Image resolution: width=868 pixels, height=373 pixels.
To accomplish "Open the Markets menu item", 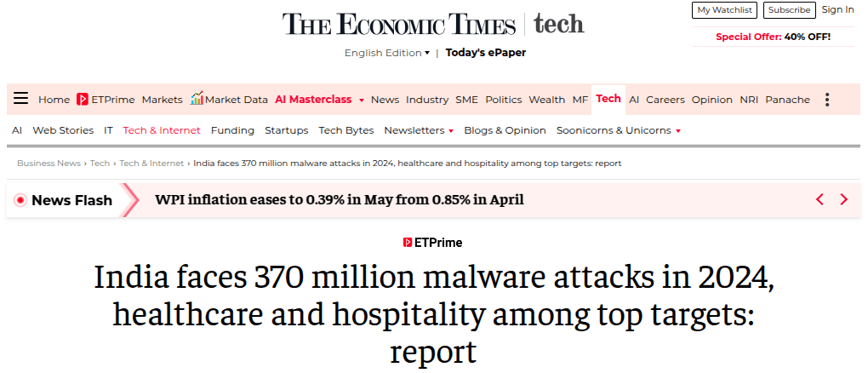I will pos(162,100).
